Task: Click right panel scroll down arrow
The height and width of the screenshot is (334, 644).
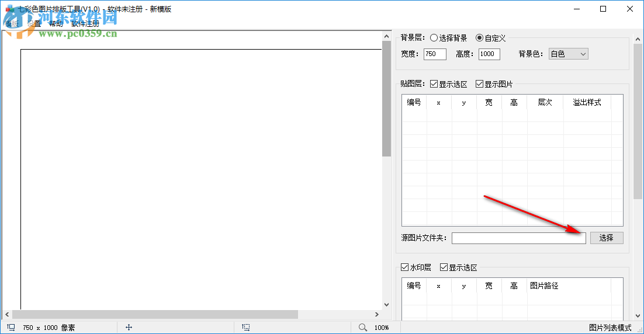Action: tap(638, 315)
